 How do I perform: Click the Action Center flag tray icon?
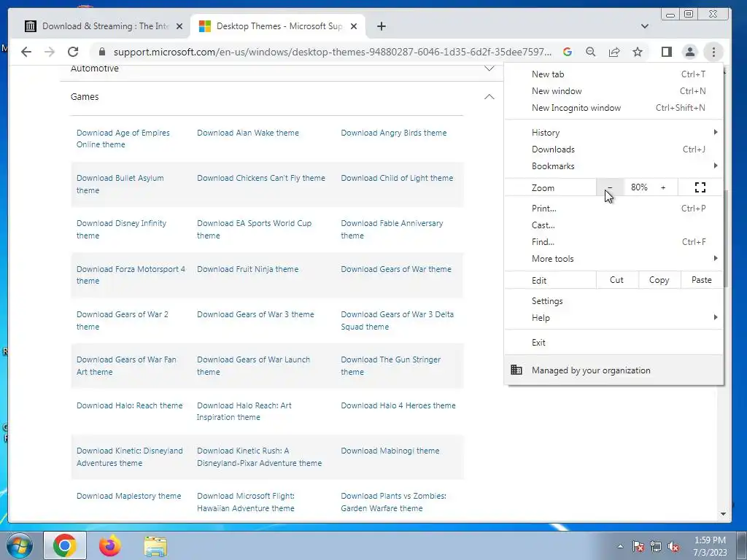[x=638, y=546]
